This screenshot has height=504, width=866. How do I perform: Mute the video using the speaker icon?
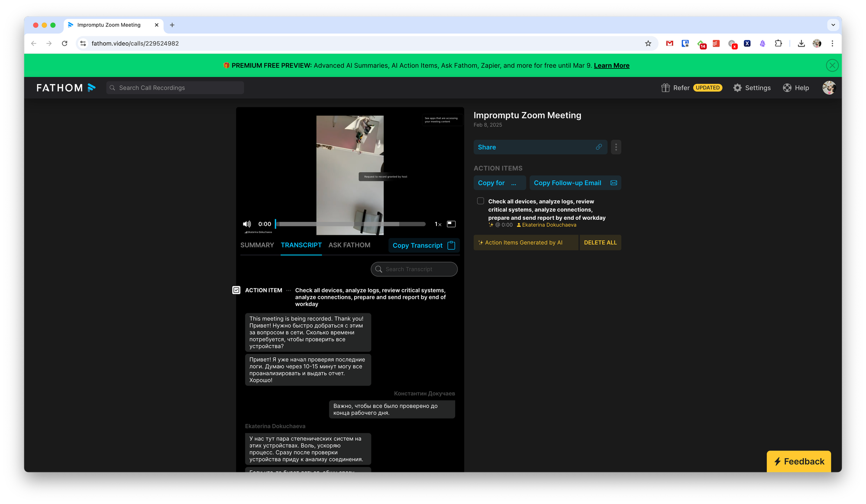click(247, 224)
